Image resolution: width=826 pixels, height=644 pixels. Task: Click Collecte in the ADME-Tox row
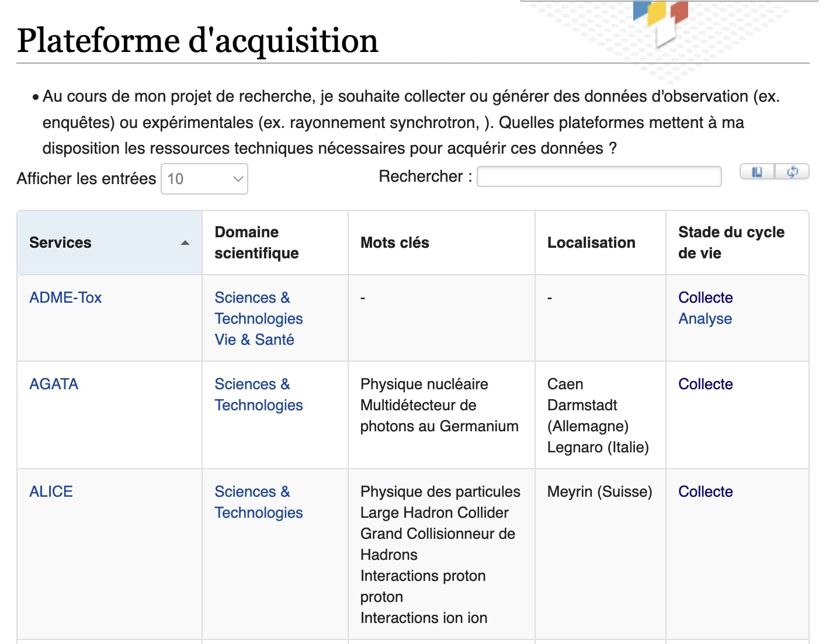(705, 297)
